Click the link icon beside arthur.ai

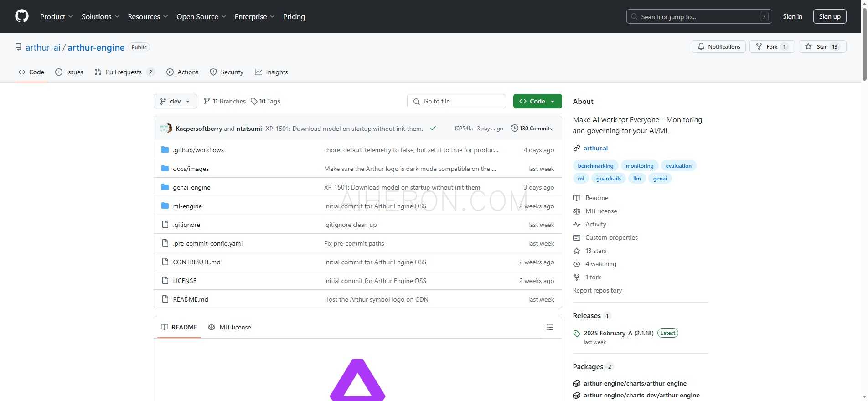click(x=577, y=148)
